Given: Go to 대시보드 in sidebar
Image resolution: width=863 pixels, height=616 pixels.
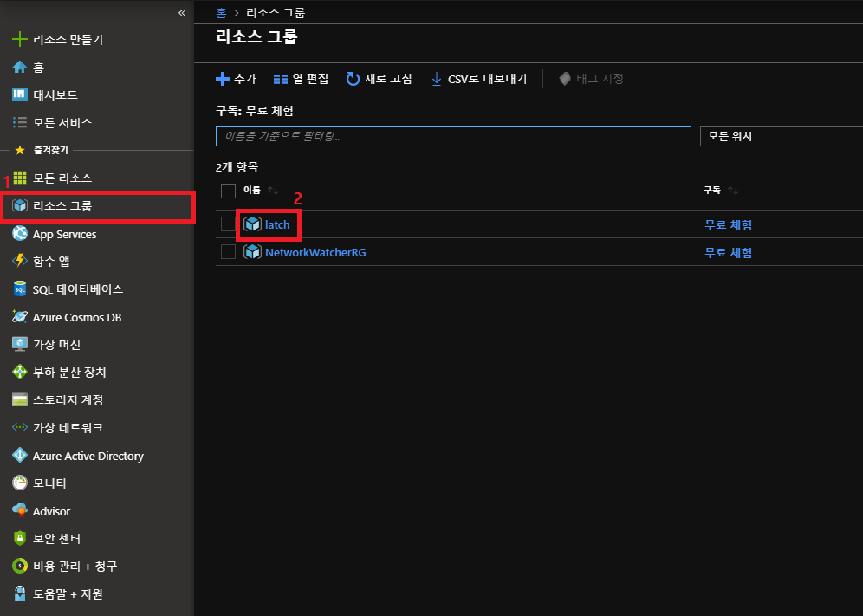Looking at the screenshot, I should (x=55, y=94).
